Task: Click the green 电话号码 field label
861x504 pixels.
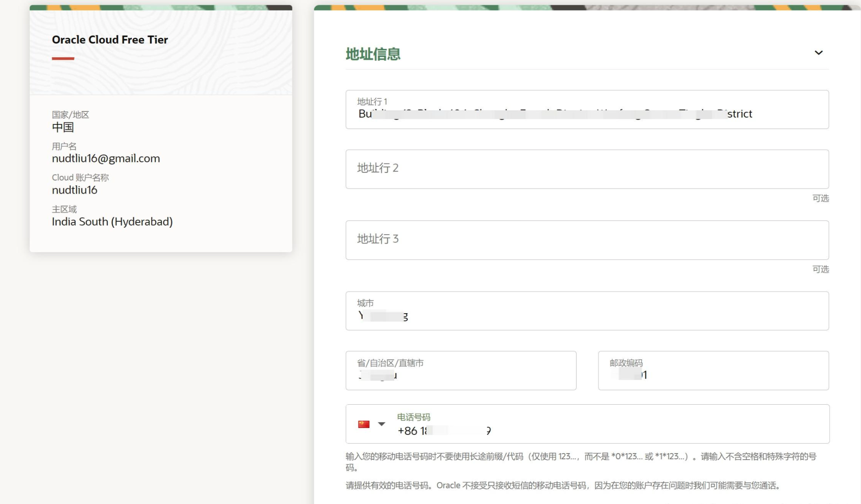Action: pos(413,417)
